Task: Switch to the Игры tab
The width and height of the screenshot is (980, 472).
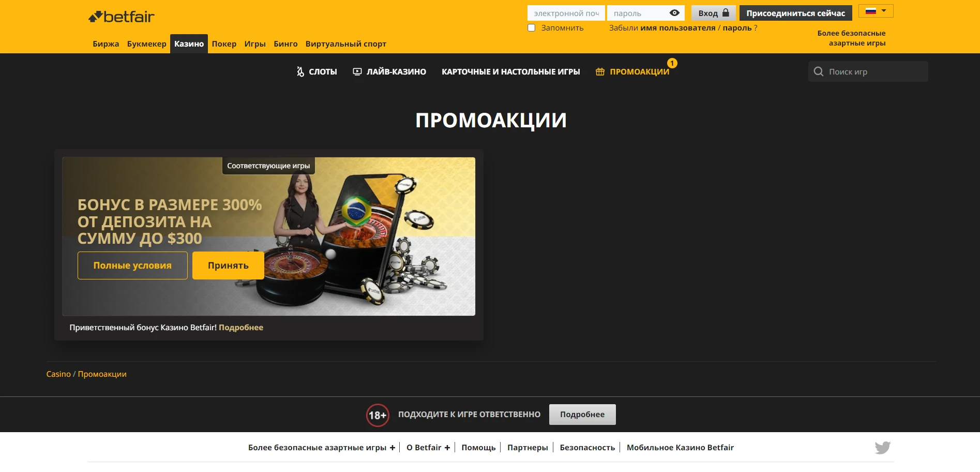Action: (255, 44)
